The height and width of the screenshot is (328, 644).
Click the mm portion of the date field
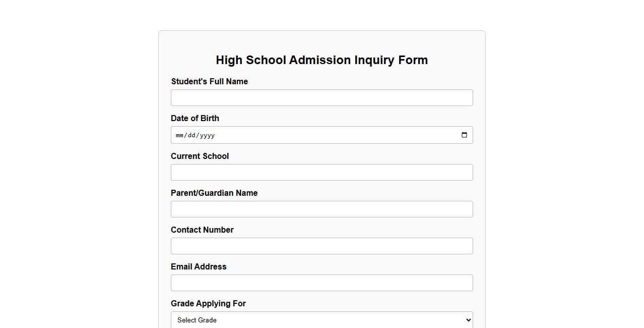coord(179,135)
